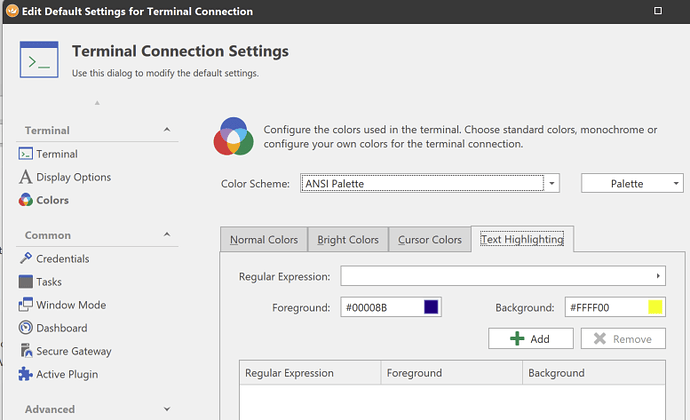690x420 pixels.
Task: Open the Color Scheme dropdown
Action: [x=551, y=184]
